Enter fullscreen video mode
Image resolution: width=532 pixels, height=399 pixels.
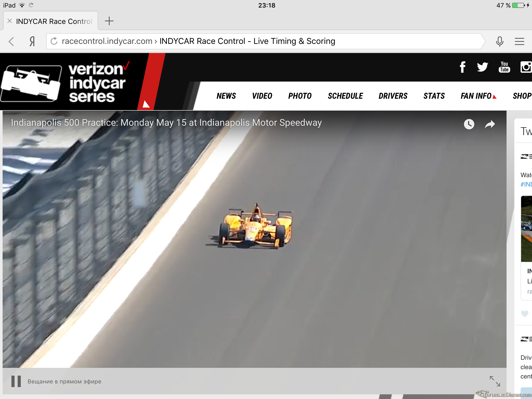pyautogui.click(x=495, y=381)
